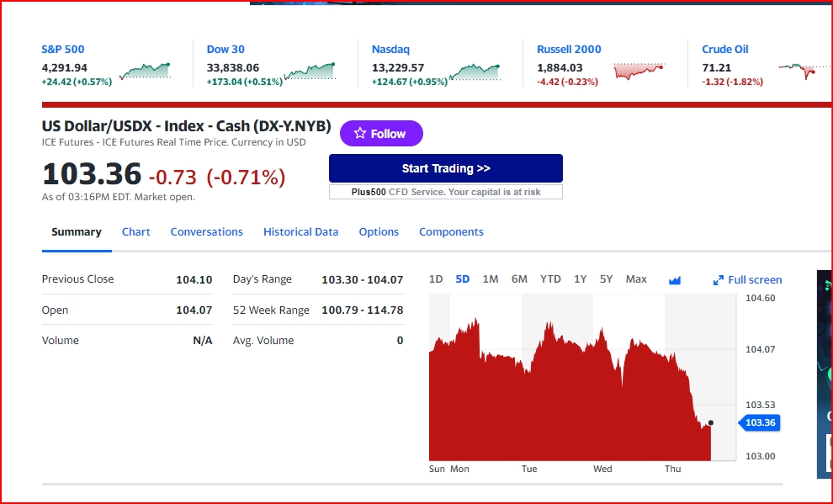833x504 pixels.
Task: Show the Max chart range
Action: pyautogui.click(x=636, y=279)
